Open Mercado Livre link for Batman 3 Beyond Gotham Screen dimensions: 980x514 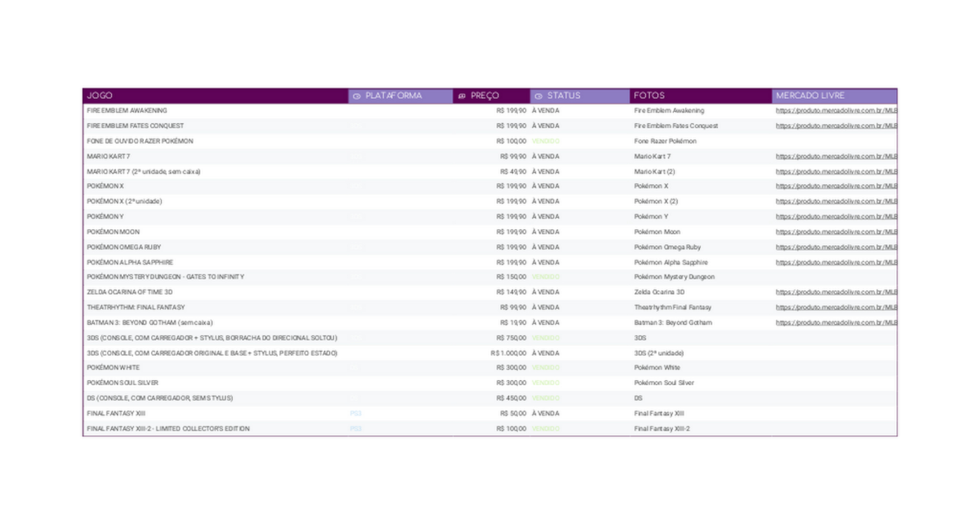pyautogui.click(x=836, y=323)
